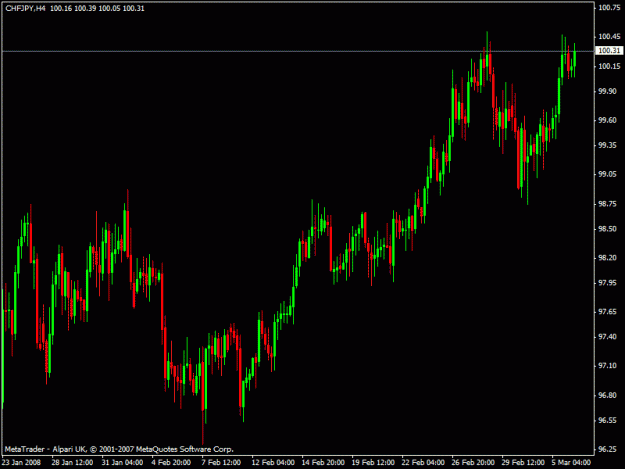Screen dimensions: 625x469
Task: Click the 12 Feb 04:00 time label
Action: (x=273, y=462)
